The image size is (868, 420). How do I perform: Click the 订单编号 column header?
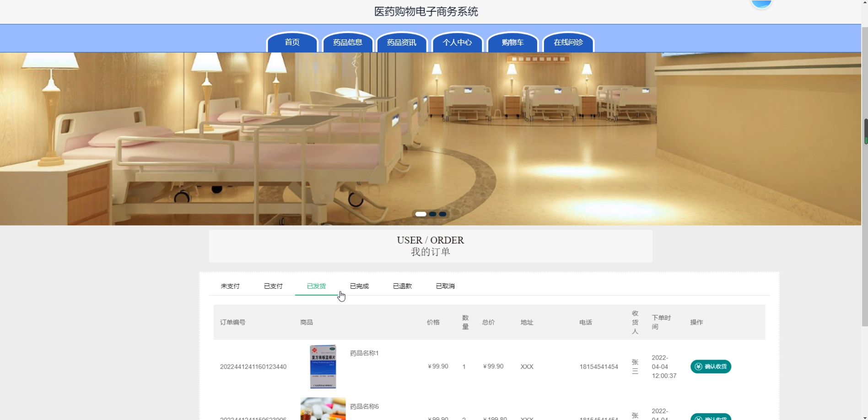coord(232,322)
